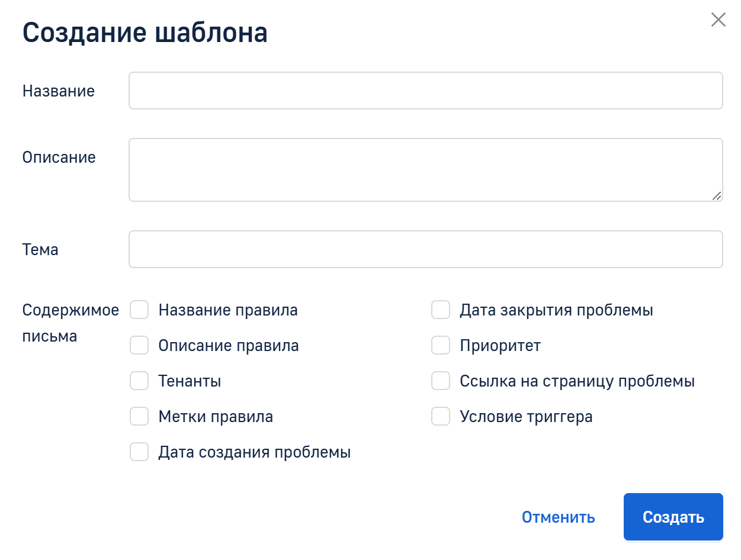Toggle the Условие триггера checkbox
This screenshot has width=741, height=560.
[441, 417]
